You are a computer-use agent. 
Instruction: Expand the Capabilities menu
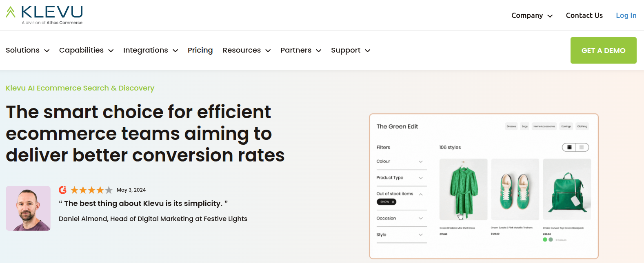86,50
